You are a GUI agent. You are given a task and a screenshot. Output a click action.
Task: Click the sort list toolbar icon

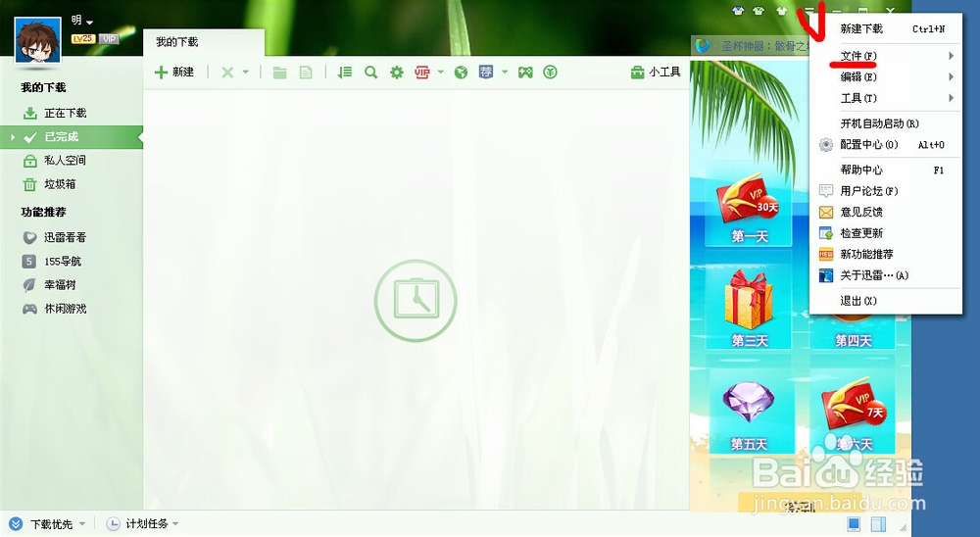[x=344, y=73]
